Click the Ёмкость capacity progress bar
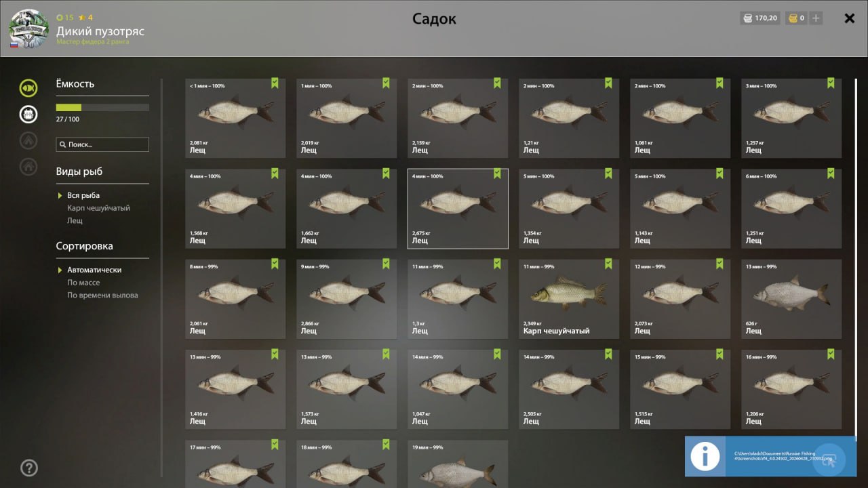The image size is (868, 488). (102, 107)
